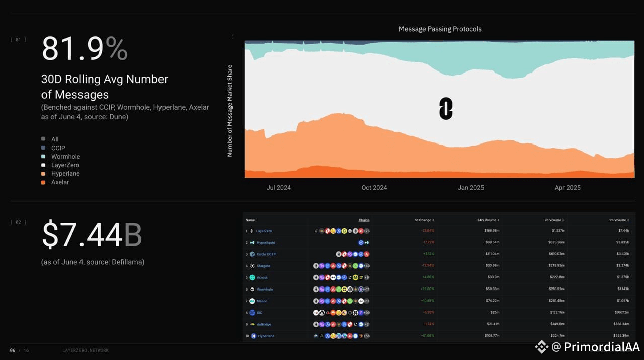Click the All legend color swatch
This screenshot has width=644, height=360.
(x=43, y=139)
